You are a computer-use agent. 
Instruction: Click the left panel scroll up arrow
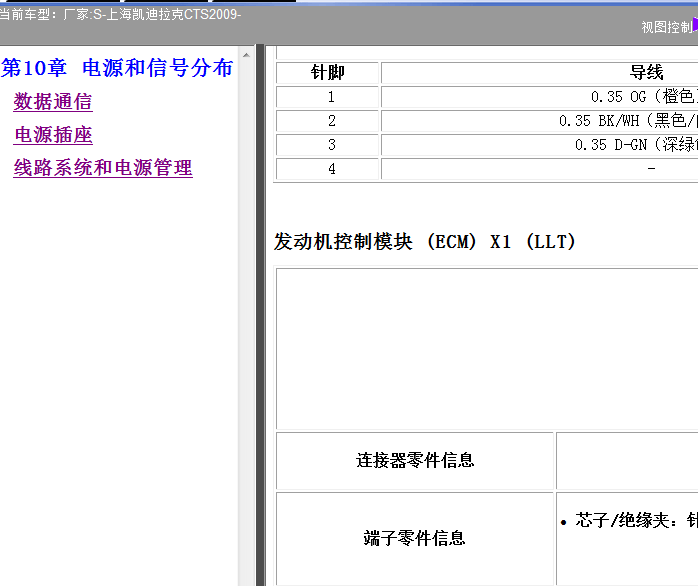[246, 56]
